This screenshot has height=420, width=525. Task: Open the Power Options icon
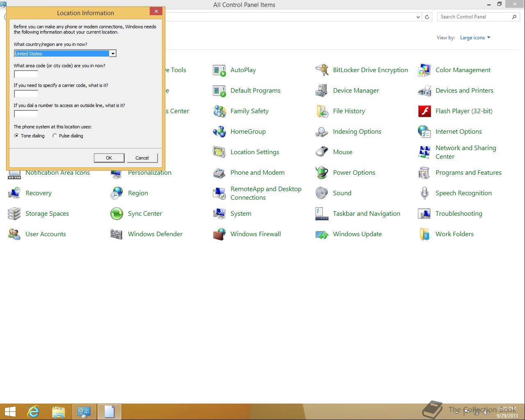[322, 173]
